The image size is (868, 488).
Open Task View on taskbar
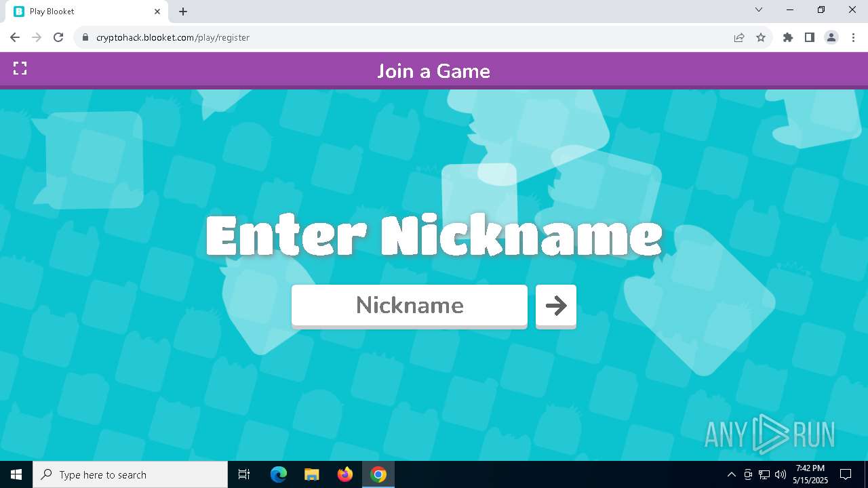[244, 474]
